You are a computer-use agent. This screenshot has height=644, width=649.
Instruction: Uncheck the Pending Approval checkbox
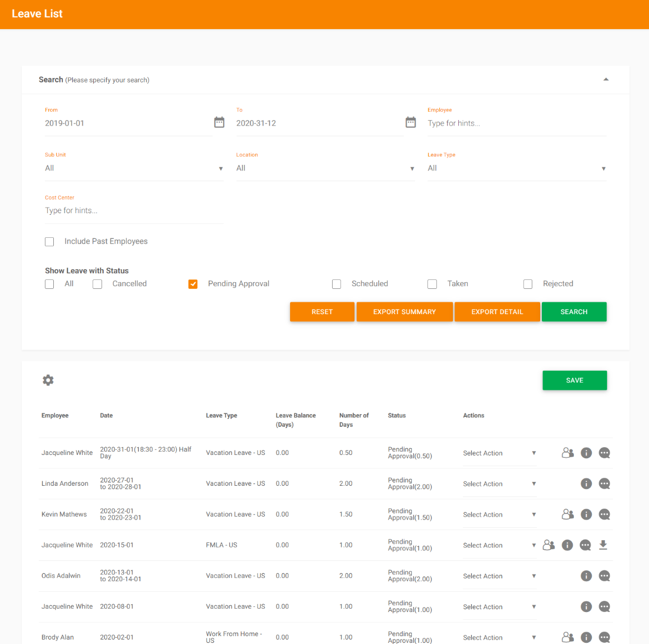tap(193, 284)
